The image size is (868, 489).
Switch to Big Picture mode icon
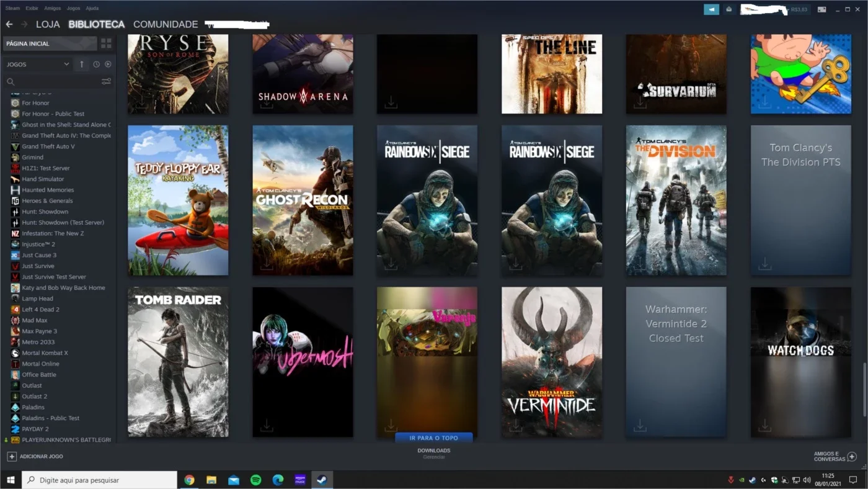821,9
